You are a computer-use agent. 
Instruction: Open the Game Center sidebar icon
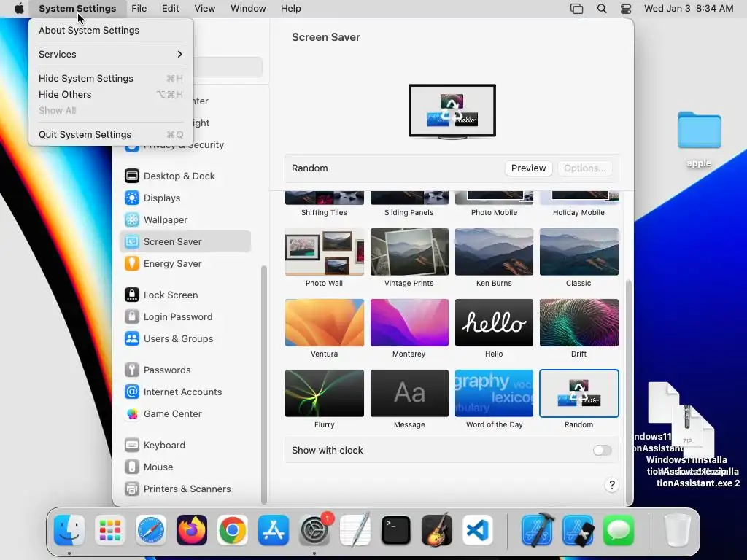131,414
